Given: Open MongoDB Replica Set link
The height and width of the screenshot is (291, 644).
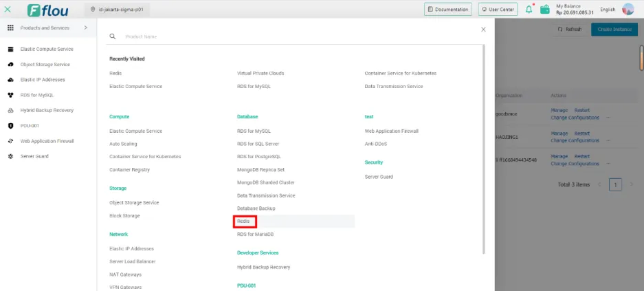Looking at the screenshot, I should (260, 170).
